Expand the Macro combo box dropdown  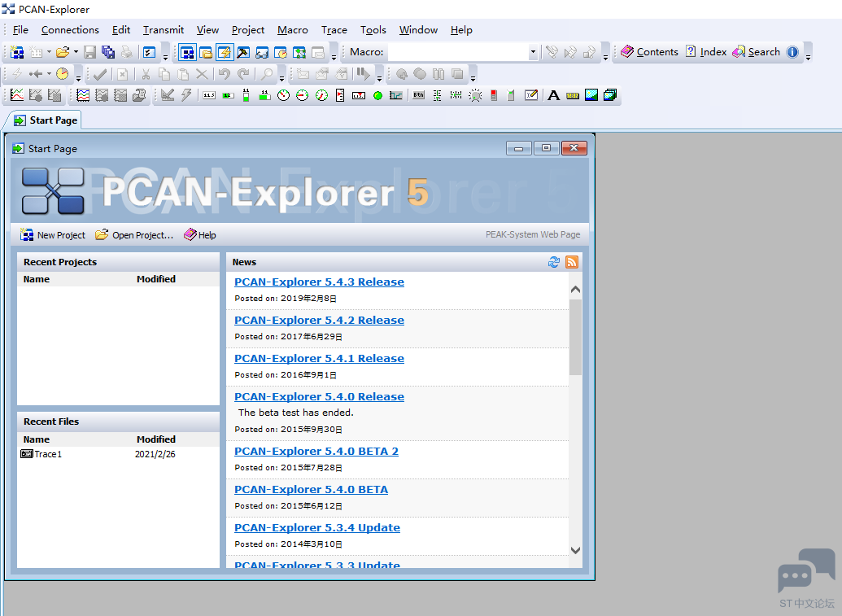point(533,52)
